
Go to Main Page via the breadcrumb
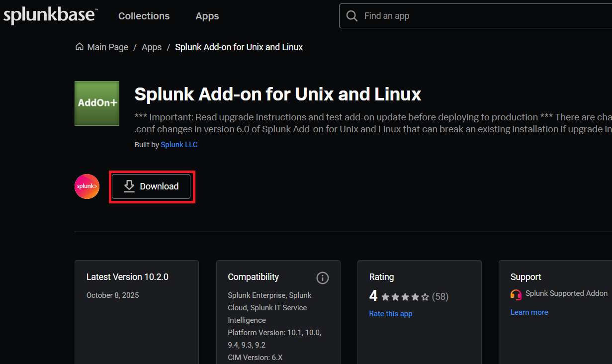(x=107, y=47)
